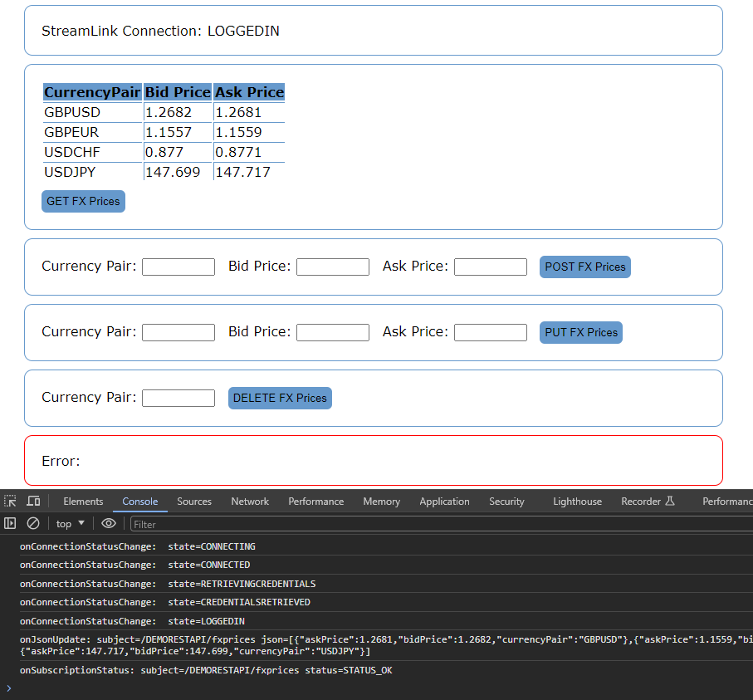Image resolution: width=753 pixels, height=700 pixels.
Task: Focus the POST row Currency Pair field
Action: coord(178,267)
